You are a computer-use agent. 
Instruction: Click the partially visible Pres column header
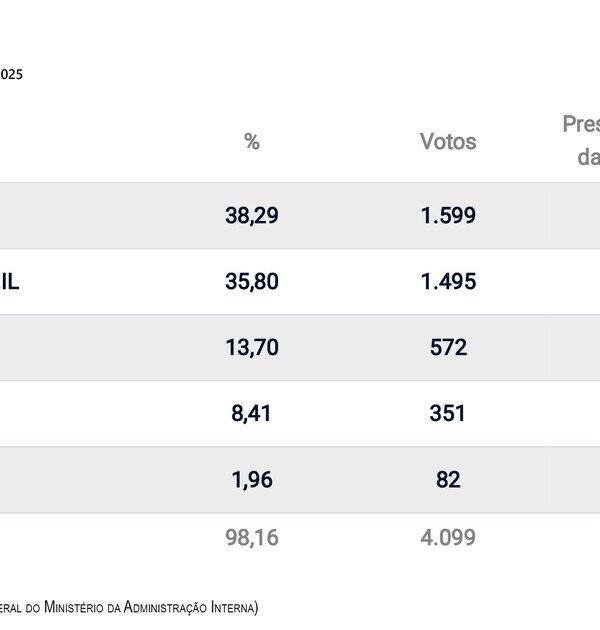[x=581, y=140]
